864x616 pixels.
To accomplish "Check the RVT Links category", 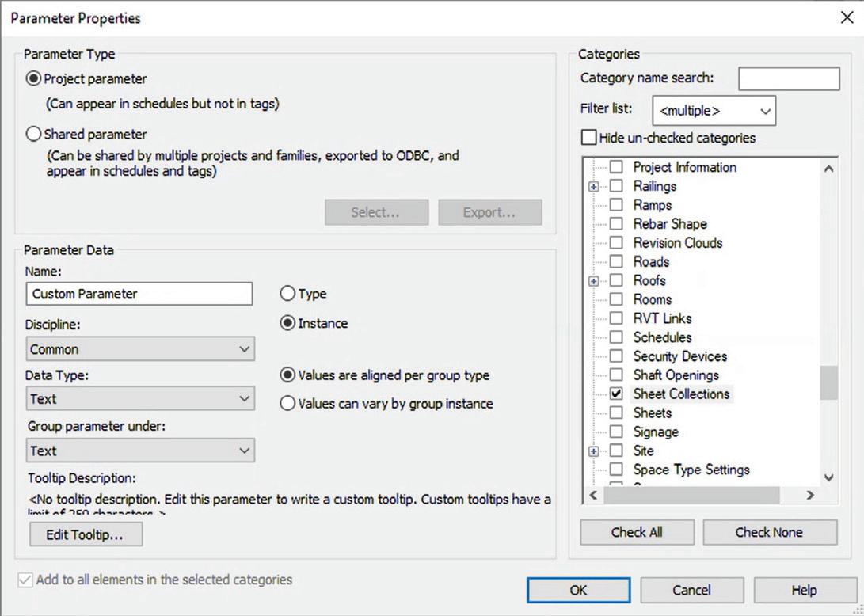I will [x=616, y=318].
